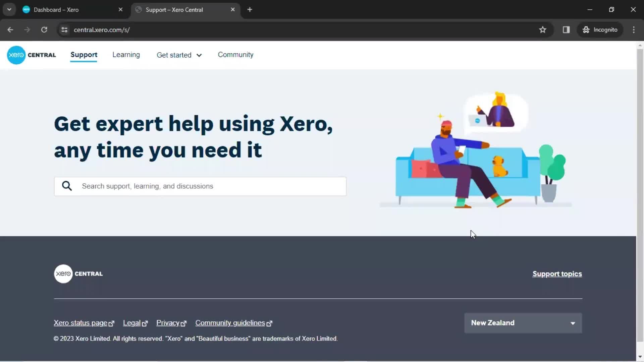Go back to the previous page
The image size is (644, 362).
pos(10,30)
